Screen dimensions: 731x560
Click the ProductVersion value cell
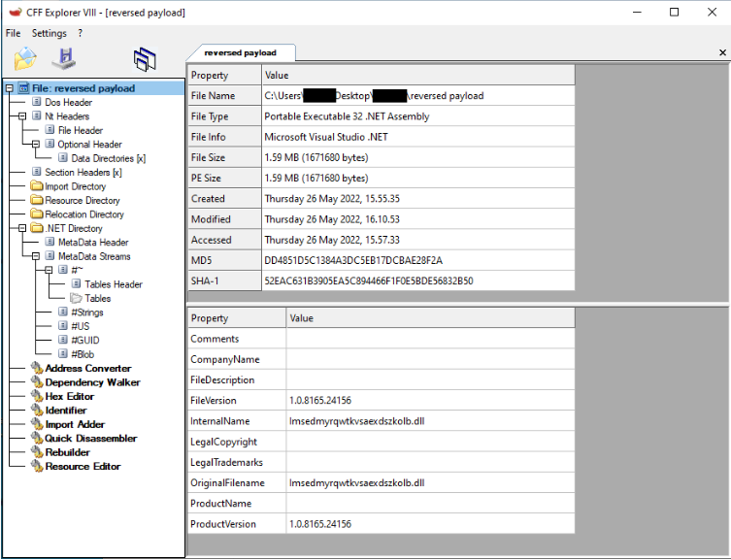431,524
